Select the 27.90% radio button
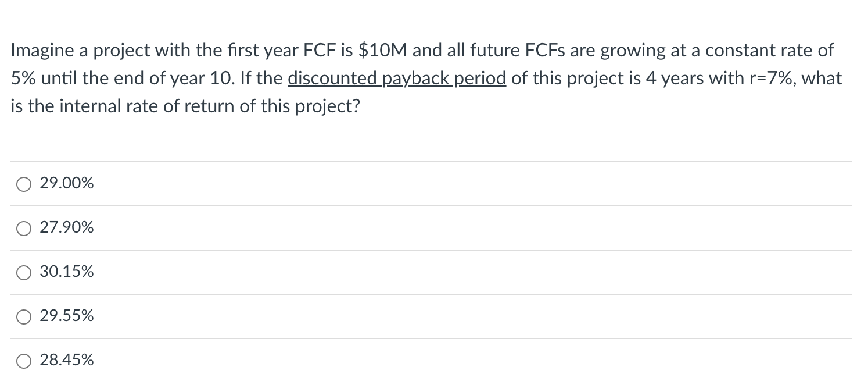 click(23, 228)
